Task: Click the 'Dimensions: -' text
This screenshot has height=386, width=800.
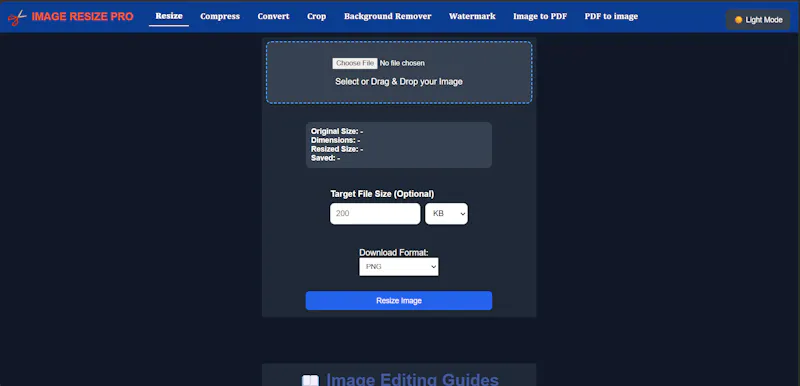Action: click(336, 140)
